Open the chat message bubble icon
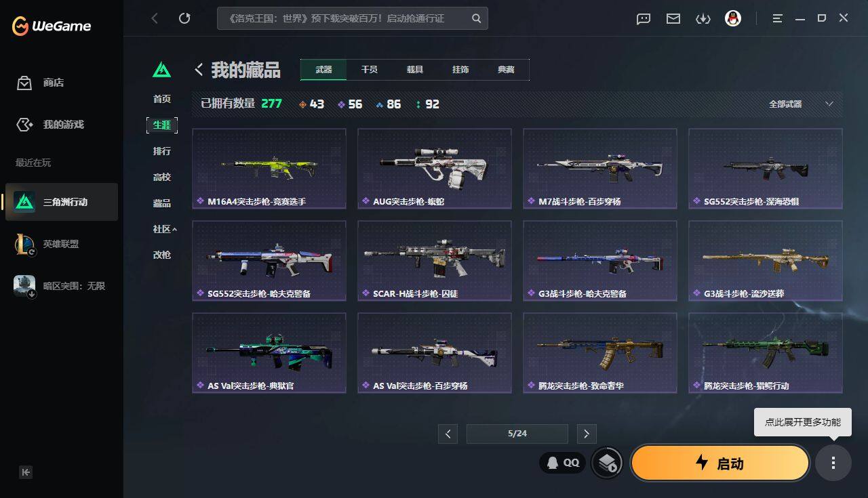 pyautogui.click(x=643, y=18)
